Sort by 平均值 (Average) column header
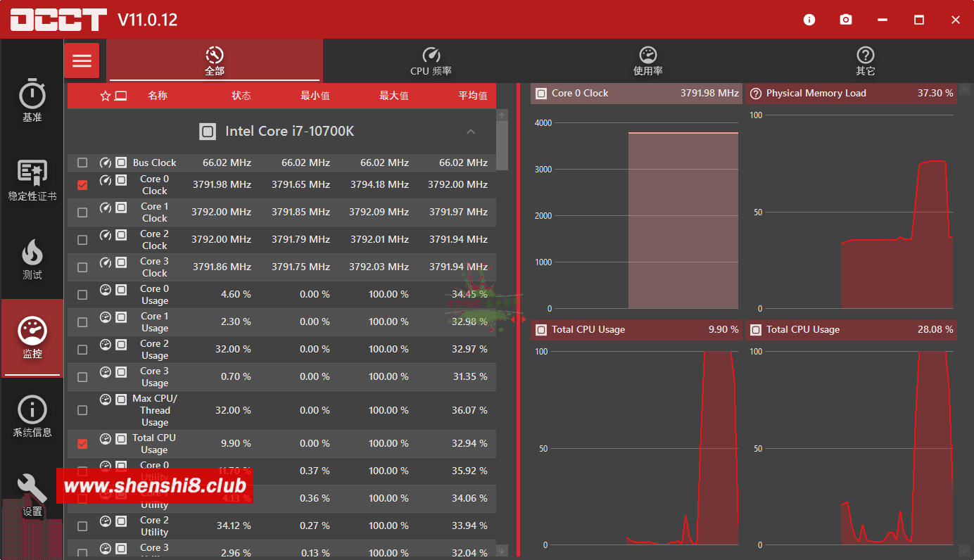 tap(473, 96)
